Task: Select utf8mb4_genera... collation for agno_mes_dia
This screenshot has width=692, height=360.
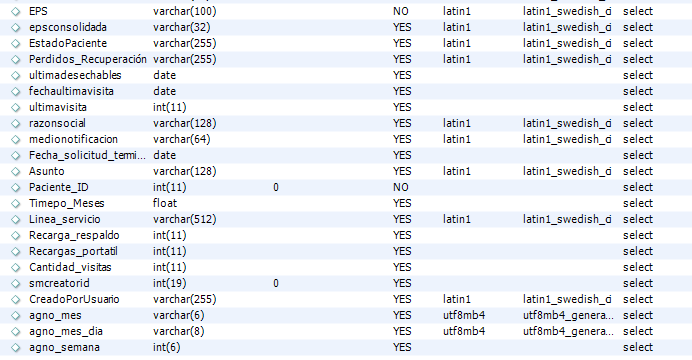Action: [x=568, y=331]
